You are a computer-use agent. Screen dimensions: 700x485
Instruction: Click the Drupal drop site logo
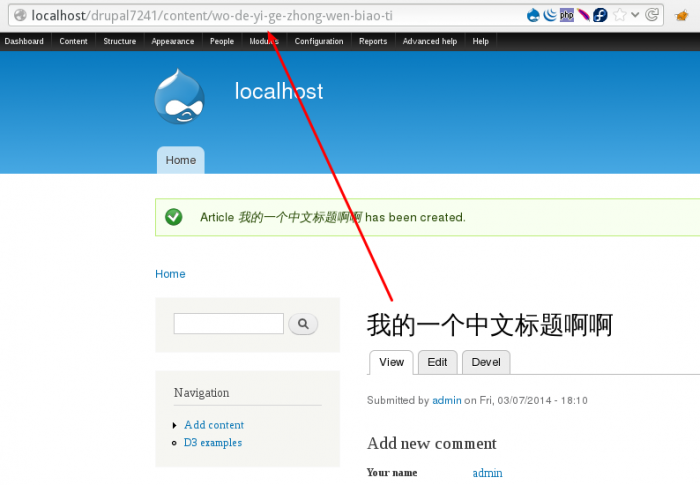coord(179,96)
